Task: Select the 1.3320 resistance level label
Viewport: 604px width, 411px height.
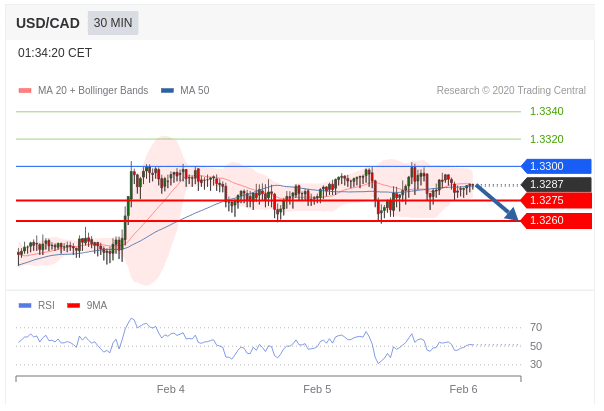Action: (x=547, y=139)
